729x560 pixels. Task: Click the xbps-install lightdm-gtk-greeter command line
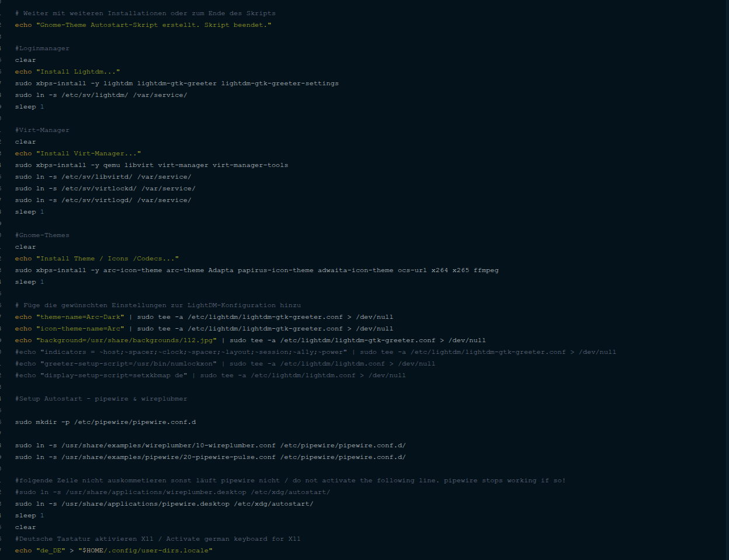click(176, 84)
